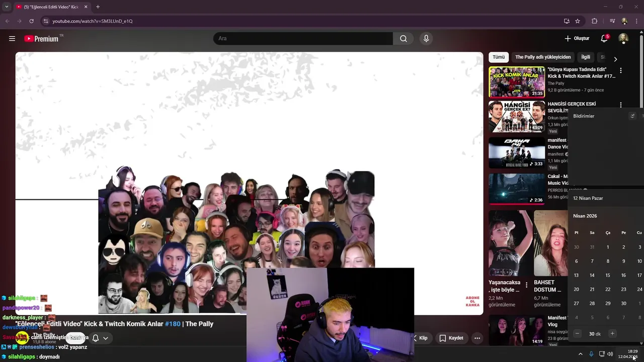Open more actions three-dot button under video
Viewport: 644px width, 362px height.
[477, 338]
